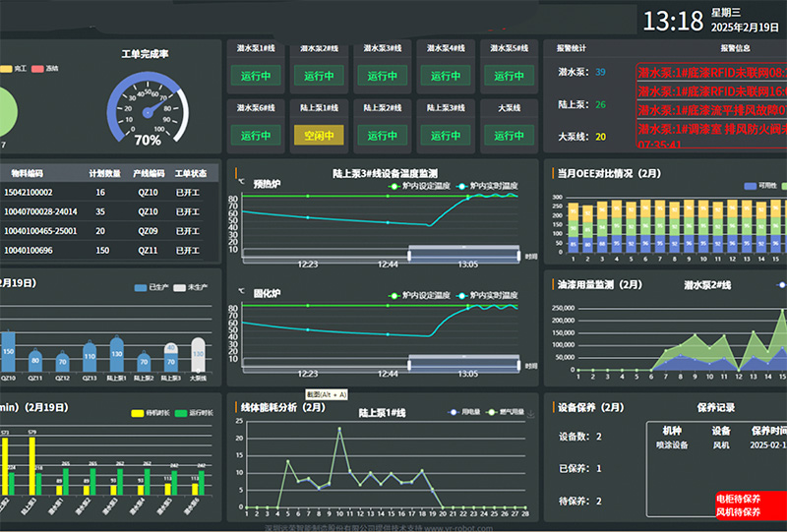Toggle 用电量 legend in energy chart

(463, 412)
